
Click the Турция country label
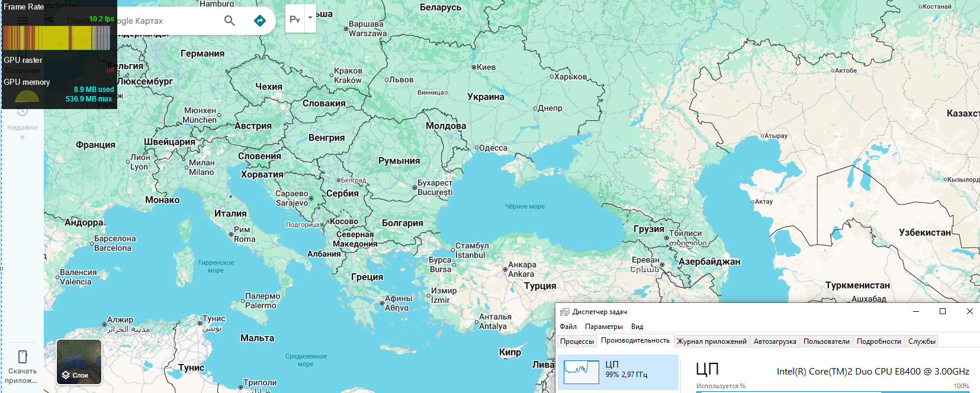pyautogui.click(x=540, y=286)
